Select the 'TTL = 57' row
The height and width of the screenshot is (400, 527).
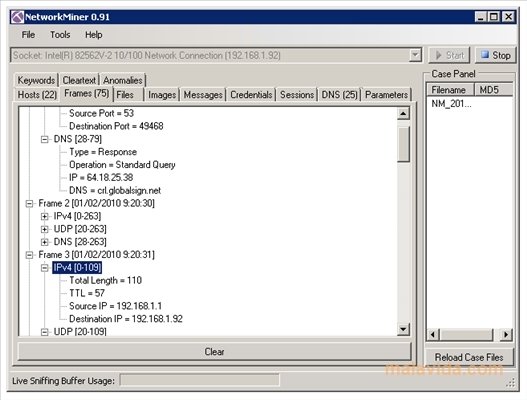click(87, 293)
